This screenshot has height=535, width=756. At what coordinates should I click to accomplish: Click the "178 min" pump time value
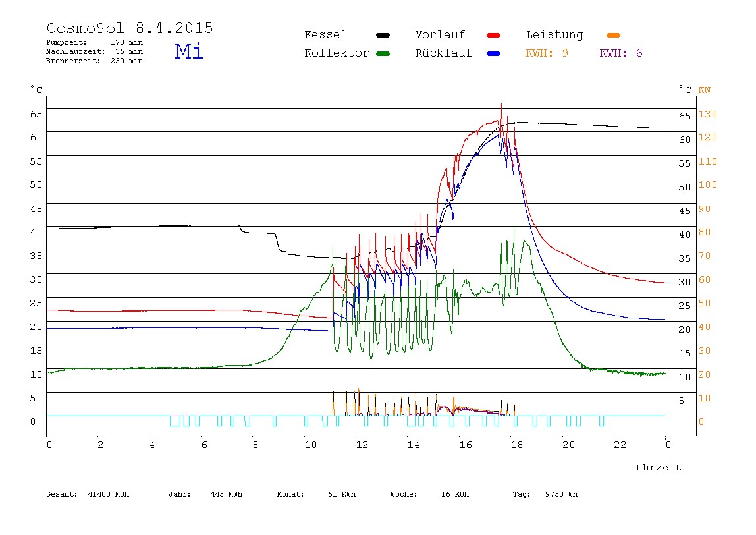point(127,42)
